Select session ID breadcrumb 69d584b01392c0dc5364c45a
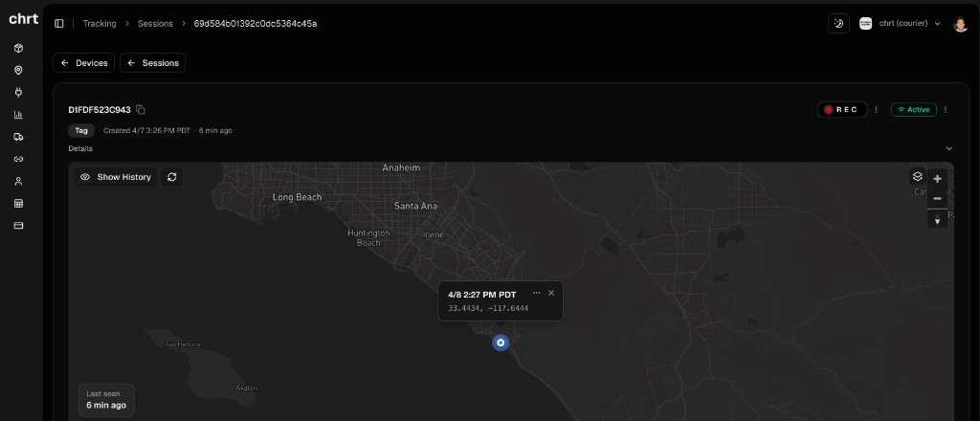 click(255, 24)
